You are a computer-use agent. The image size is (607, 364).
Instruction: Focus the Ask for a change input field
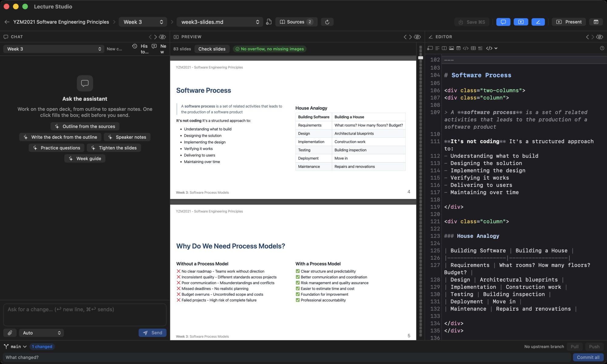[85, 315]
